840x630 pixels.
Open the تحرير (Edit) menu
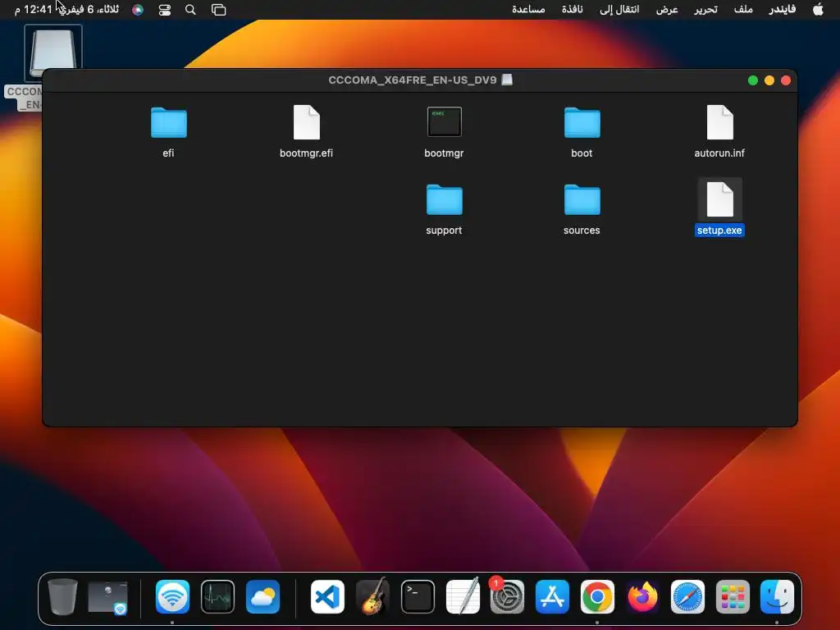(705, 9)
